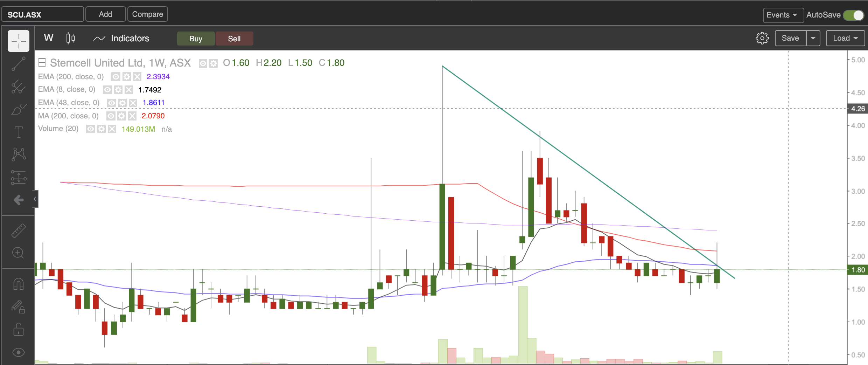The image size is (868, 365).
Task: Remove EMA (200, close, 0) indicator
Action: pyautogui.click(x=137, y=76)
